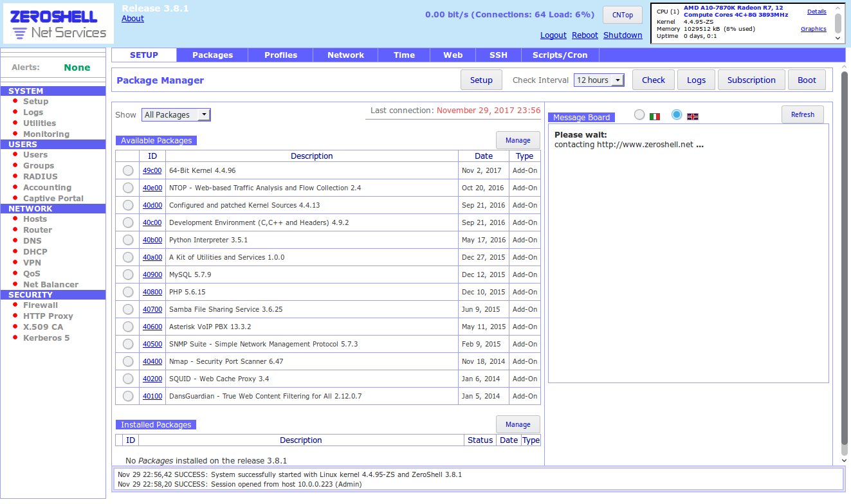Open Logs in the sidebar
This screenshot has width=851, height=504.
point(33,113)
